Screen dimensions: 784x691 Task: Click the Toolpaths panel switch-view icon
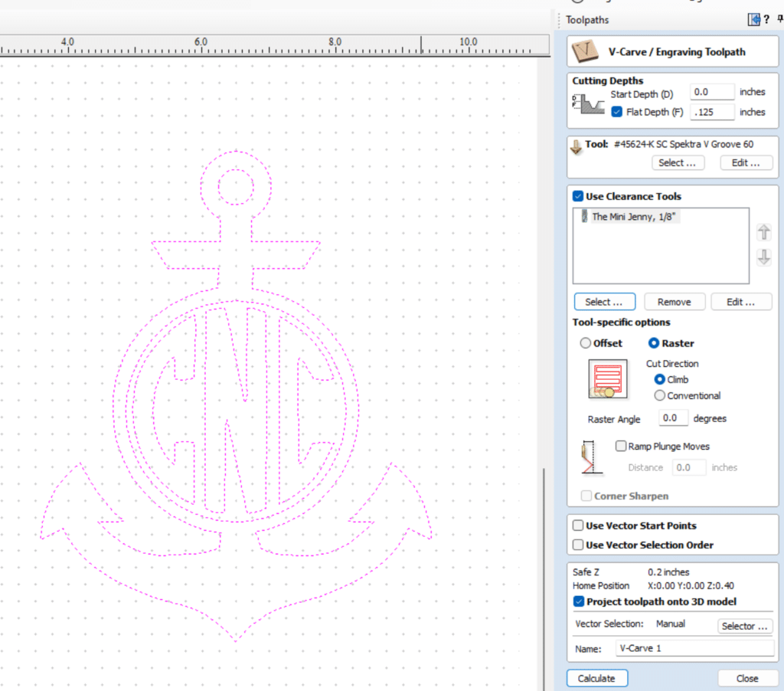753,19
